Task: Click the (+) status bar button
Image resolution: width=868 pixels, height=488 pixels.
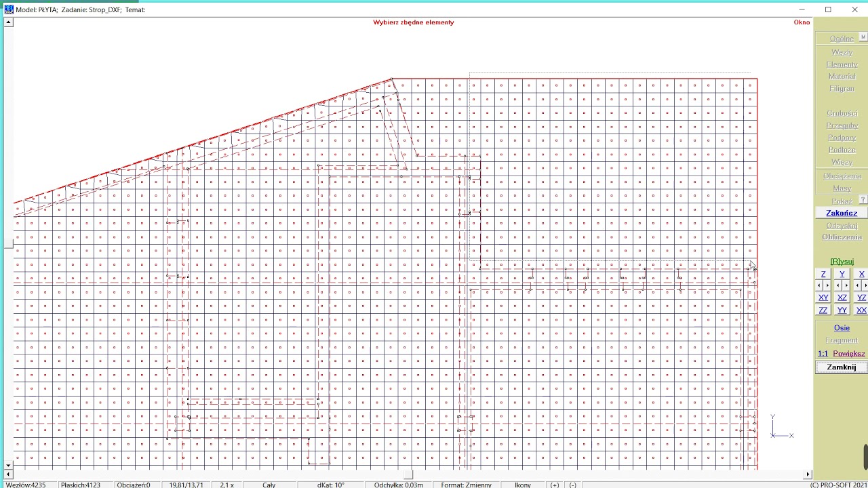Action: 555,485
